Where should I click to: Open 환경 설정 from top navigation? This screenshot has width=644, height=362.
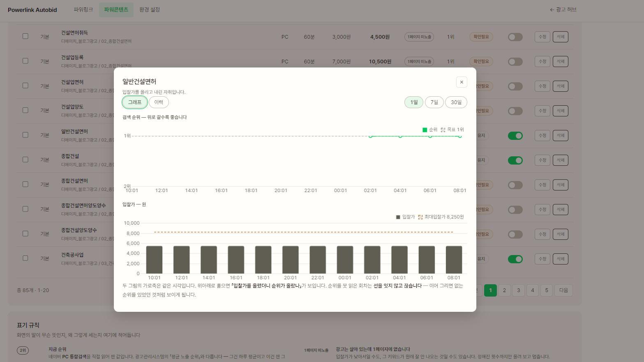tap(150, 9)
